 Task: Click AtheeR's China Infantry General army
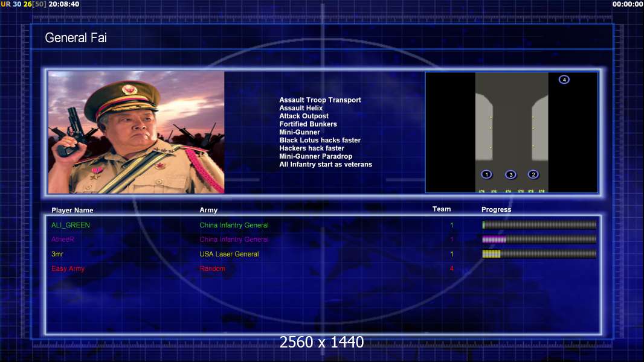pyautogui.click(x=234, y=240)
